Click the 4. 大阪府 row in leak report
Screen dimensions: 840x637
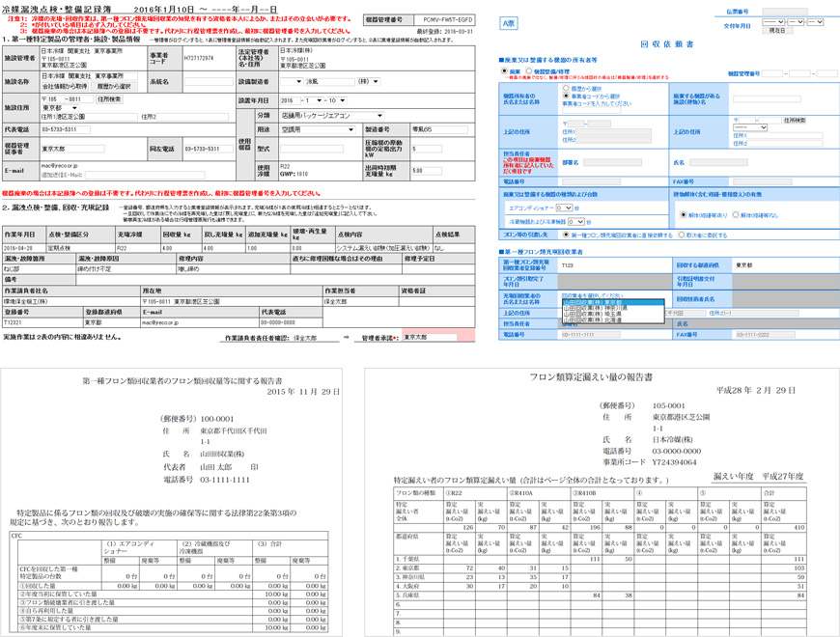600,586
